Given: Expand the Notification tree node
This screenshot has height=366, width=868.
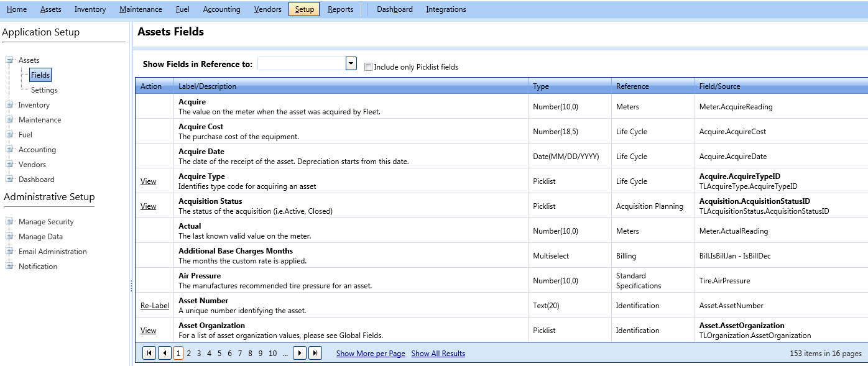Looking at the screenshot, I should coord(9,267).
